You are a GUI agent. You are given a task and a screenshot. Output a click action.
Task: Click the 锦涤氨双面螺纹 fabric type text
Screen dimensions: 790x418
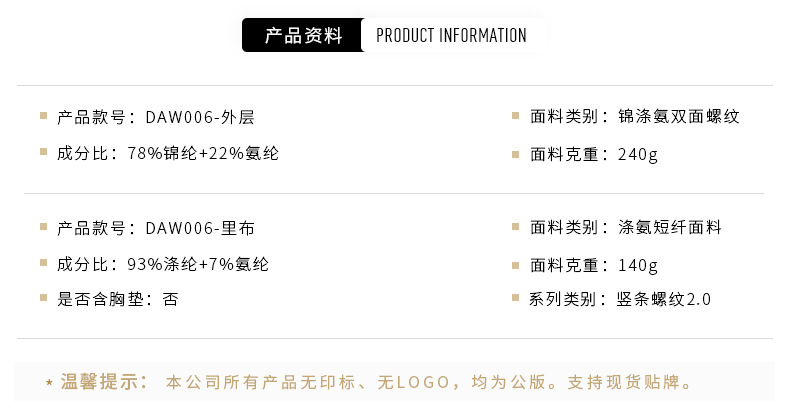pyautogui.click(x=679, y=117)
